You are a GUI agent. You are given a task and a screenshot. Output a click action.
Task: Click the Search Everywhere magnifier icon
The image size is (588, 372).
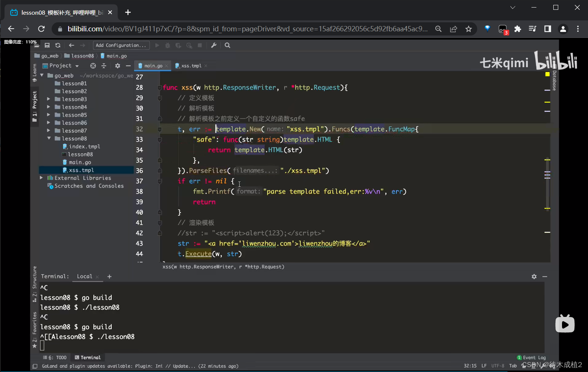[227, 45]
